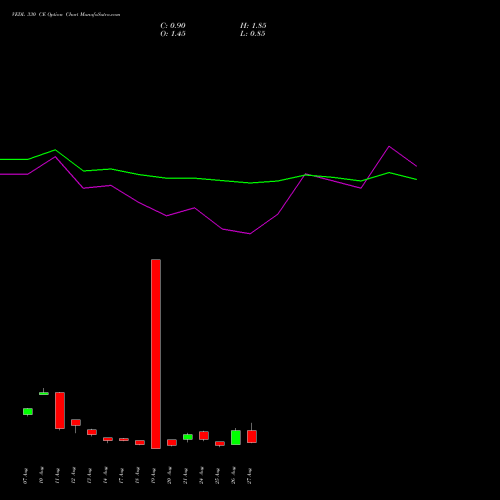Click the '07 Aug' date axis label

point(25,476)
